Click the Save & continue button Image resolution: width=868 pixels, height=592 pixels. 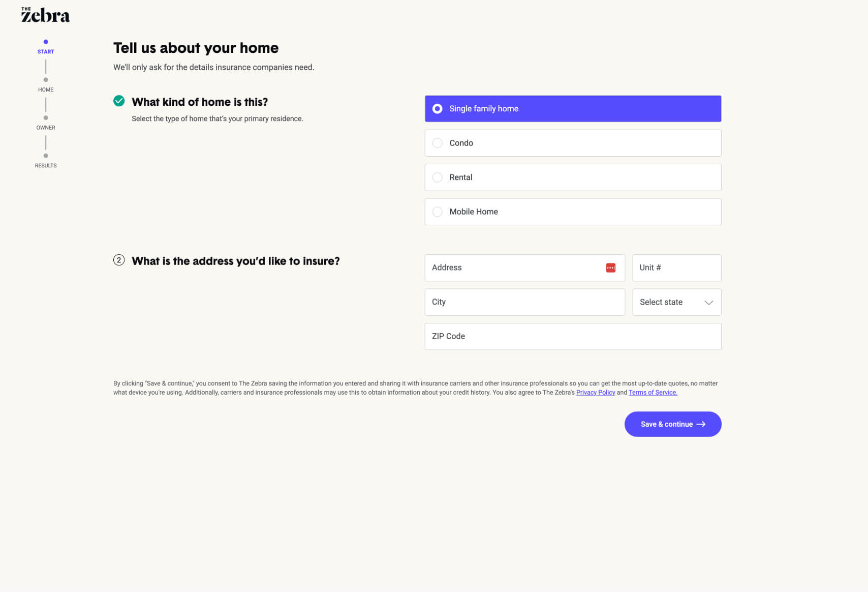[x=673, y=424]
